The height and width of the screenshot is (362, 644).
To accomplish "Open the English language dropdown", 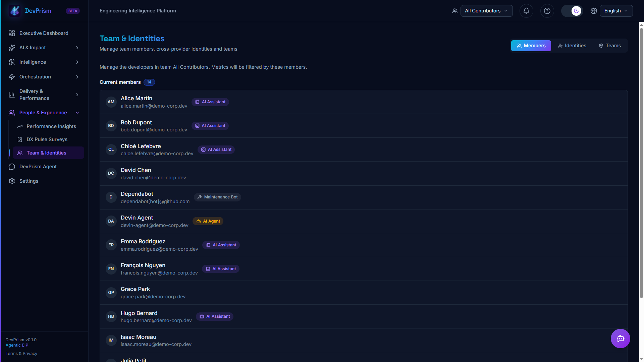I will tap(616, 11).
